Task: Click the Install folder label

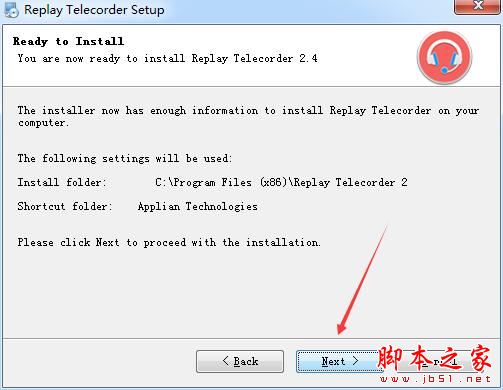Action: (x=62, y=182)
